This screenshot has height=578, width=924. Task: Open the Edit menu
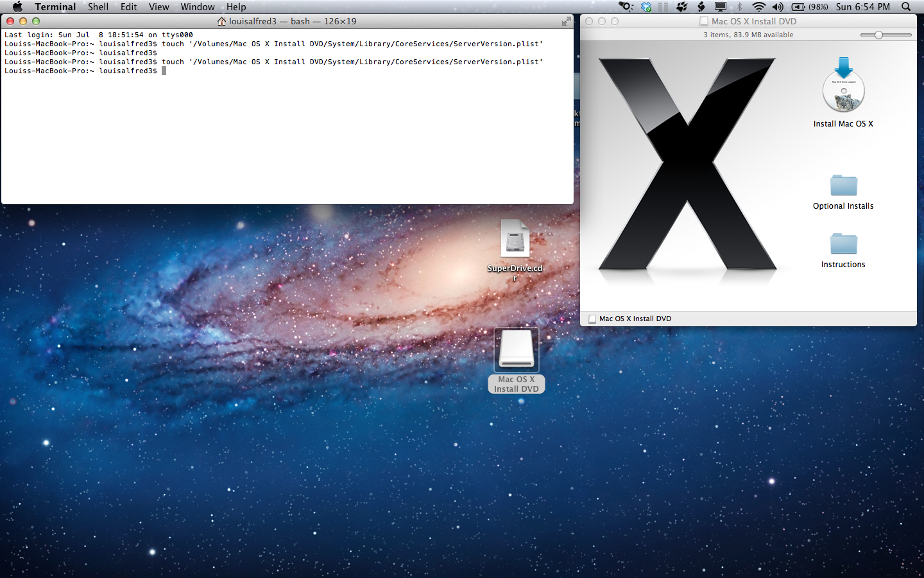[129, 6]
